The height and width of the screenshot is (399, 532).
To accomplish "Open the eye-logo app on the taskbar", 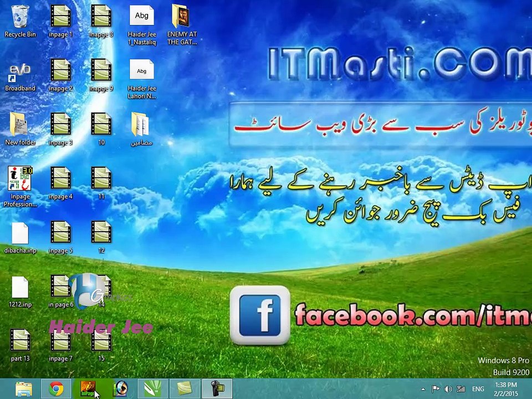I will click(120, 389).
